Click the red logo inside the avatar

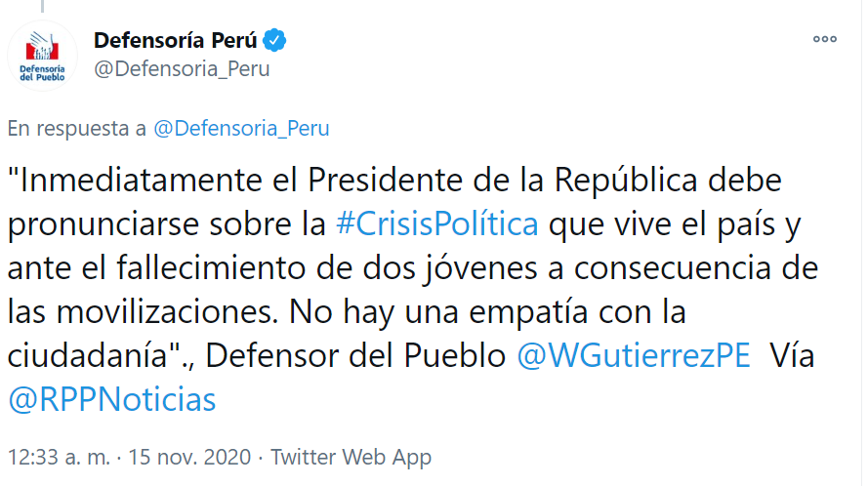43,47
